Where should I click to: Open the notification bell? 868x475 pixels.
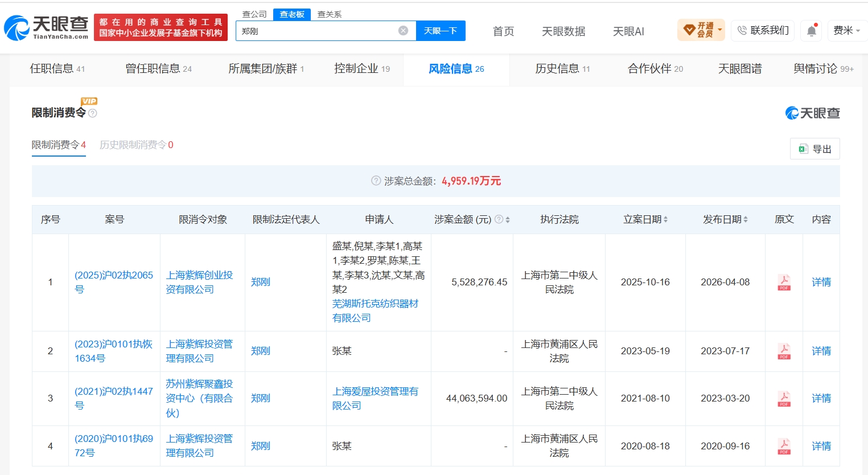[812, 31]
